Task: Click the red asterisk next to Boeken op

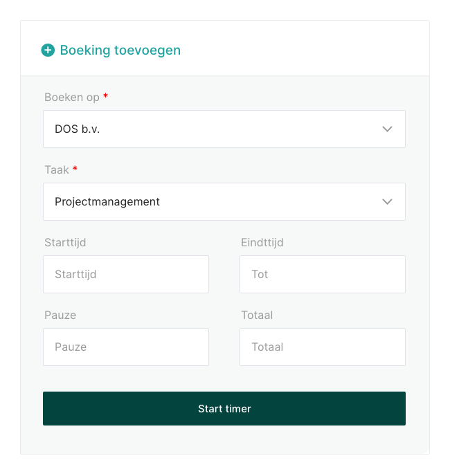Action: coord(106,96)
